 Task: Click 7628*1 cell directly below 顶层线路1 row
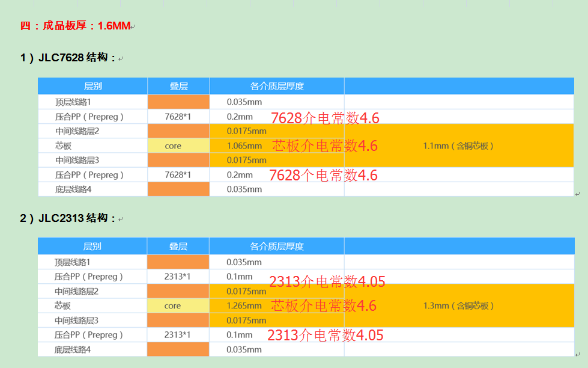tap(178, 117)
